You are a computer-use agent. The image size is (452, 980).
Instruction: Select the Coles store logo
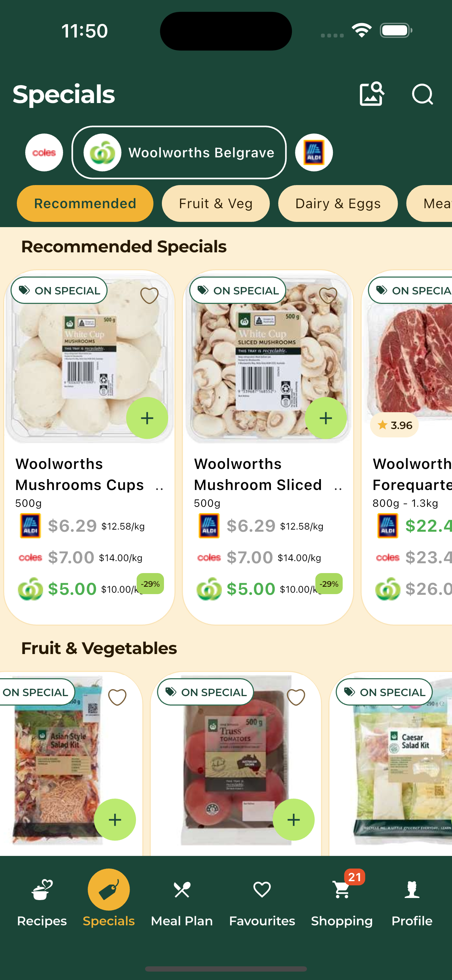tap(44, 152)
